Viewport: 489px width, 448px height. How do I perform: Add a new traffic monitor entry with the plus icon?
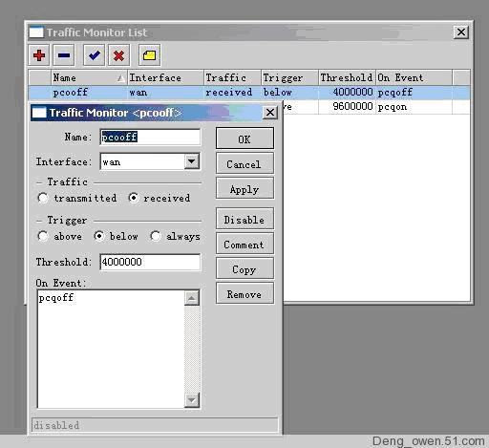coord(39,55)
